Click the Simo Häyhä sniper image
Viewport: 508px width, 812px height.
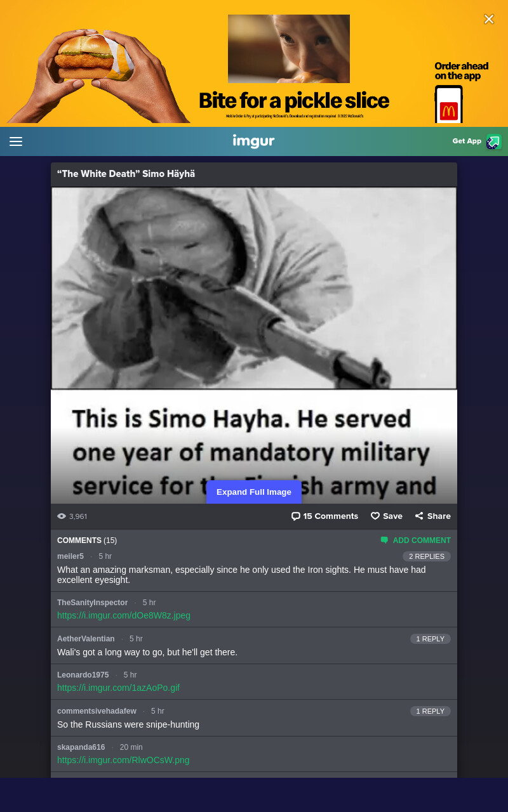point(254,288)
